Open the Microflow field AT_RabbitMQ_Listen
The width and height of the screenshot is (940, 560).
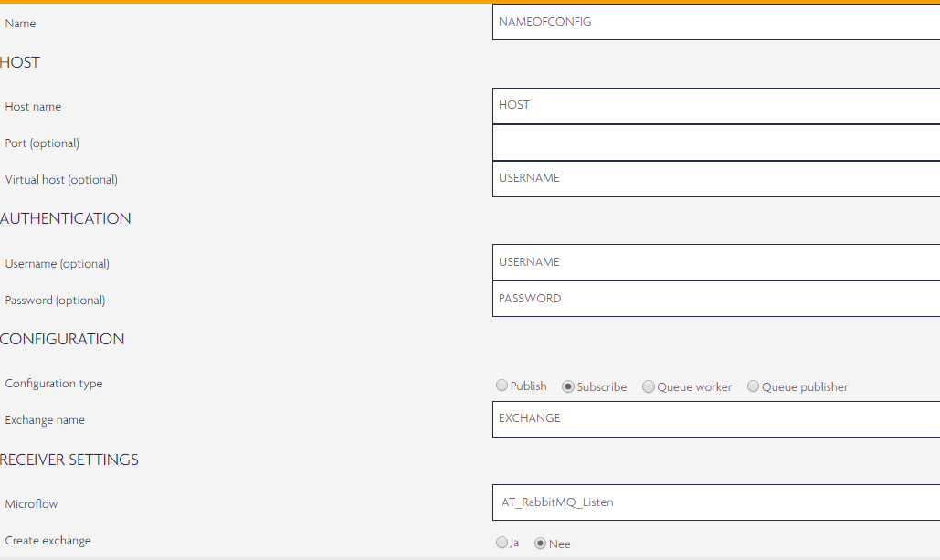tap(716, 502)
